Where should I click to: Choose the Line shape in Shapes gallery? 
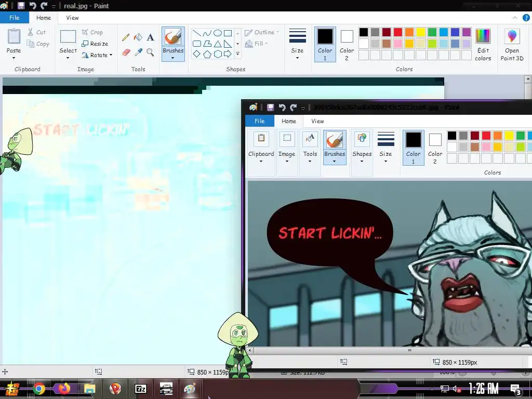coord(196,33)
